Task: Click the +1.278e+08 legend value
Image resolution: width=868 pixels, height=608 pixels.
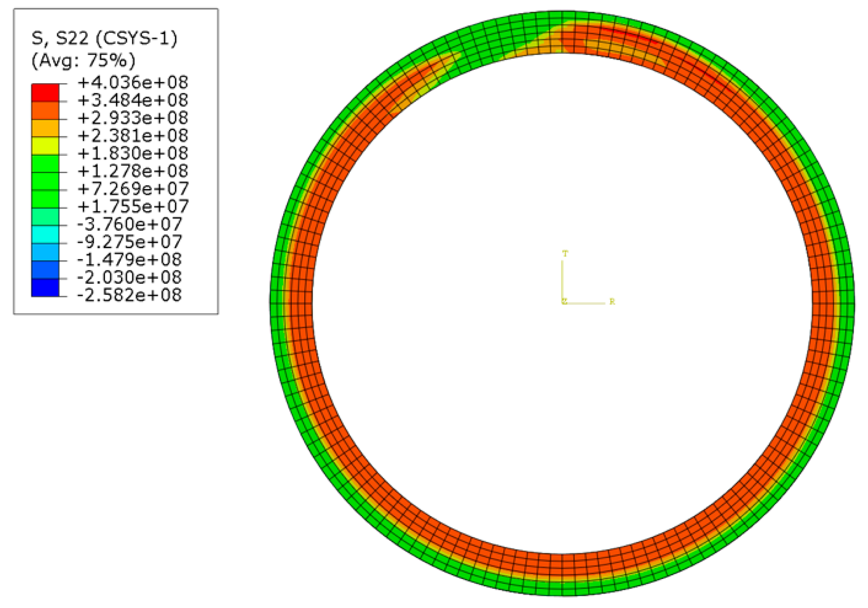Action: pyautogui.click(x=133, y=171)
